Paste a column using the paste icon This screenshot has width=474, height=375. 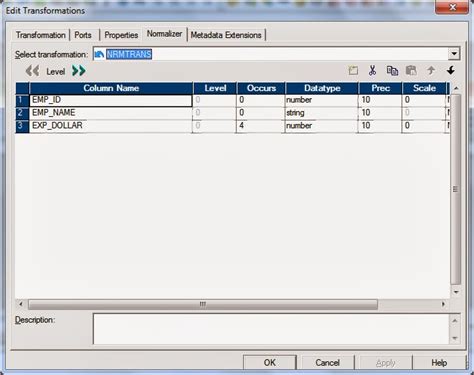411,71
